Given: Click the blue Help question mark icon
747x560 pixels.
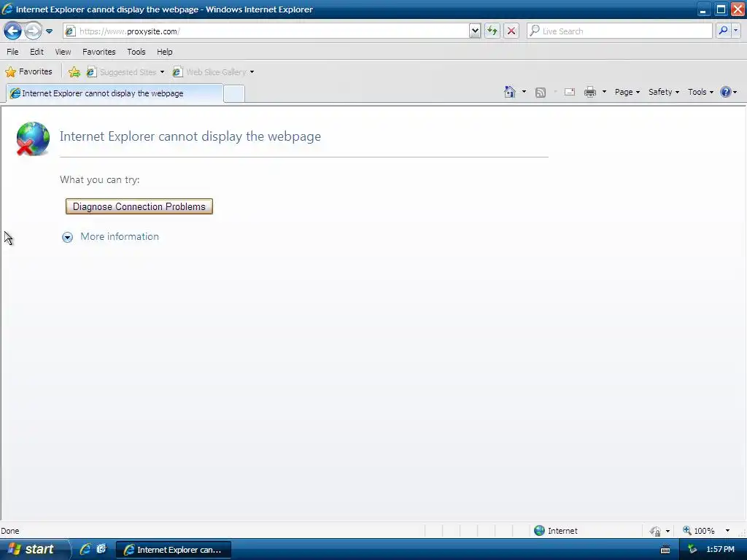Looking at the screenshot, I should 726,92.
